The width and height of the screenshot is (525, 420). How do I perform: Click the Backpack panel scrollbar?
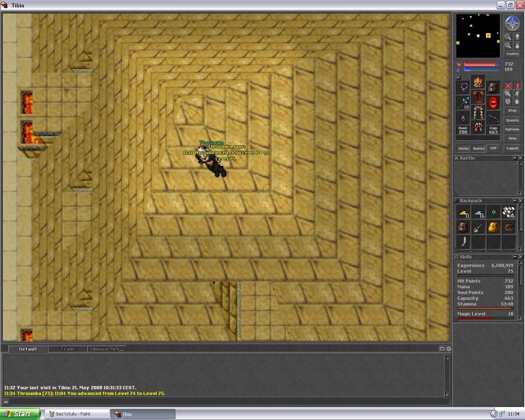[520, 228]
